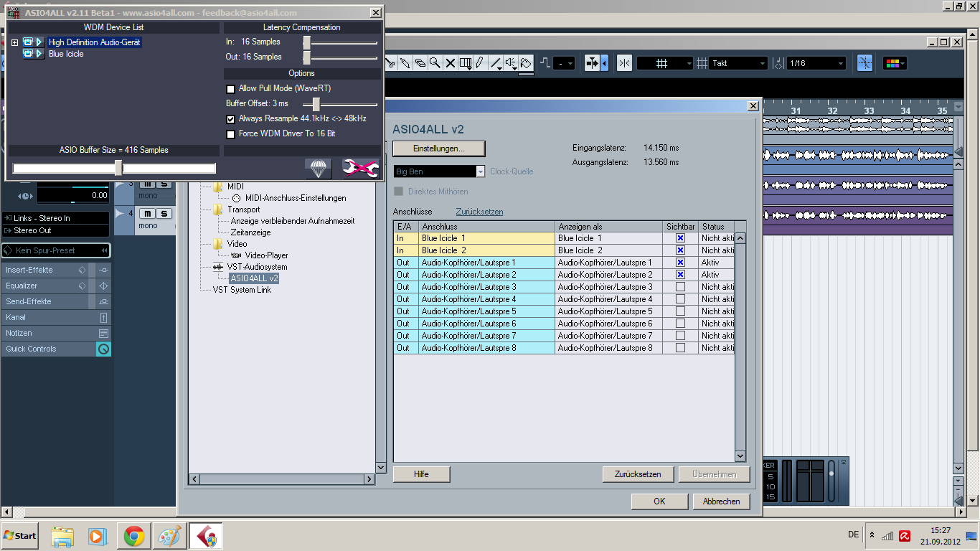Expand High Definition Audio-Gerät tree node
The image size is (980, 551).
click(x=15, y=43)
